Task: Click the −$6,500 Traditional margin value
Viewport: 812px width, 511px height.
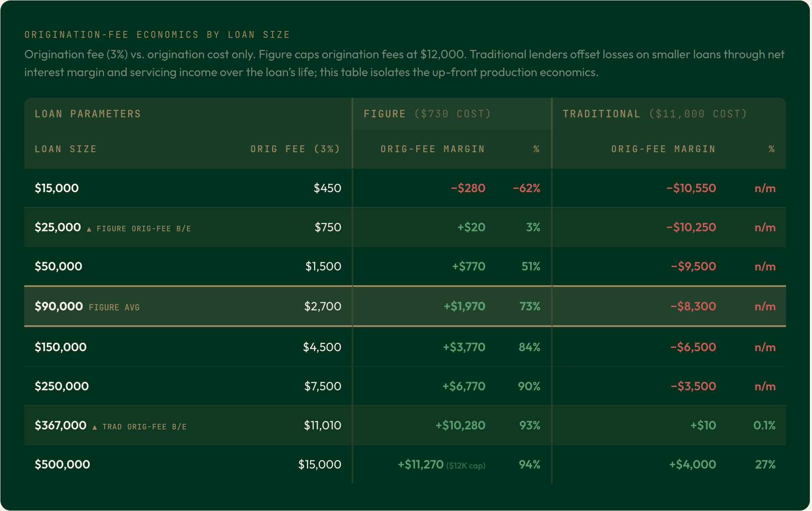Action: (693, 347)
